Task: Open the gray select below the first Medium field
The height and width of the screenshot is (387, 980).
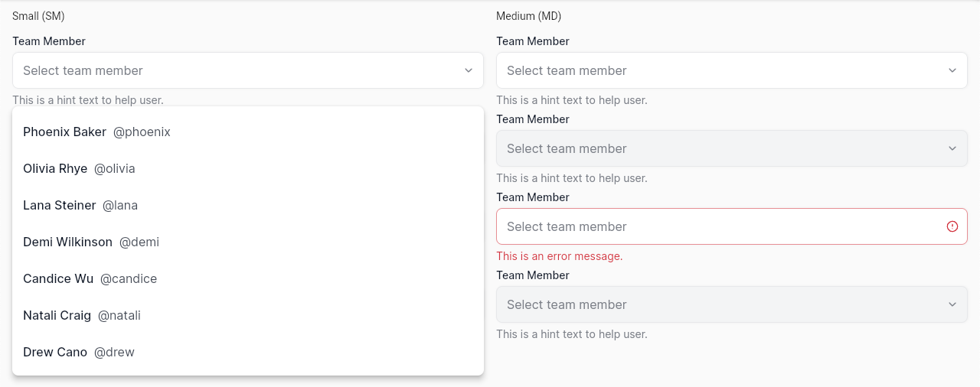Action: 732,148
